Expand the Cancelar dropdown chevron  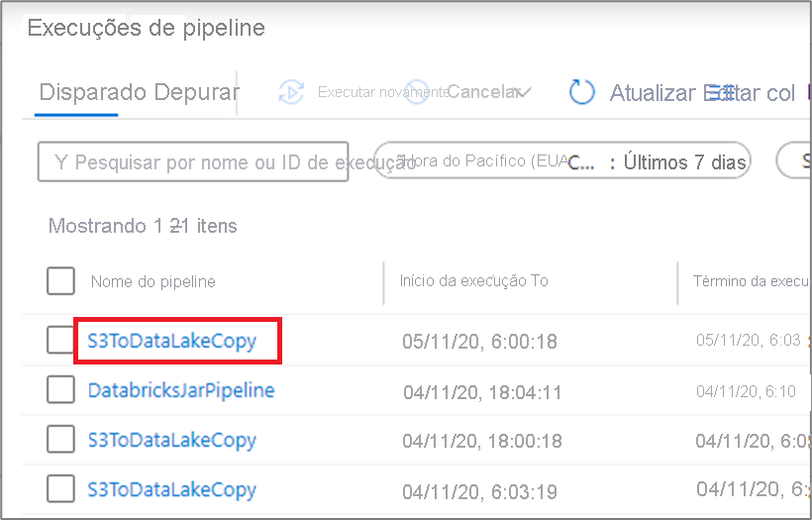(x=523, y=92)
